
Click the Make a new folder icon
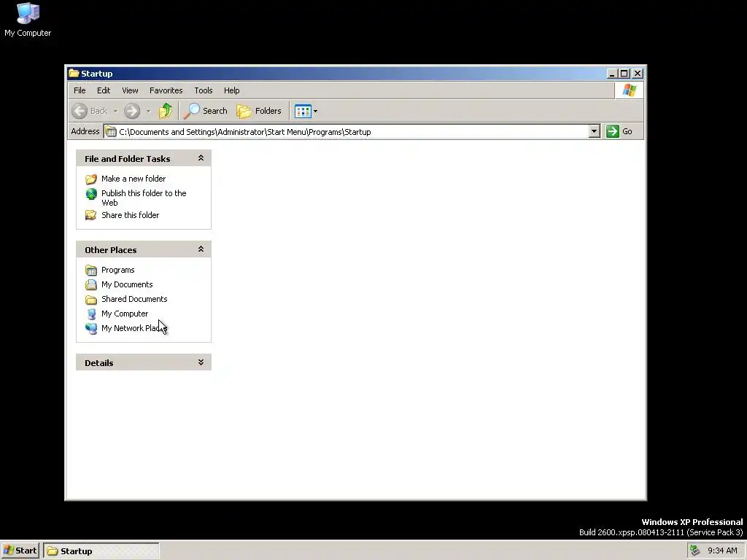click(x=91, y=179)
